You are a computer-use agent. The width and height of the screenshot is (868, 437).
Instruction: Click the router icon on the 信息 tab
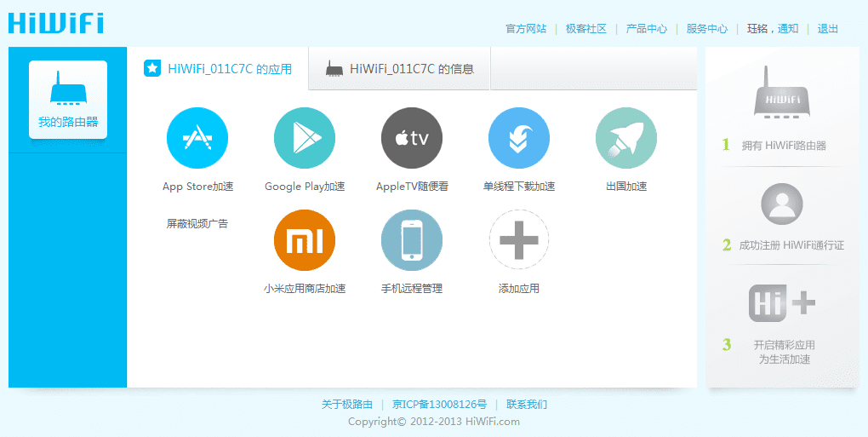pos(334,69)
